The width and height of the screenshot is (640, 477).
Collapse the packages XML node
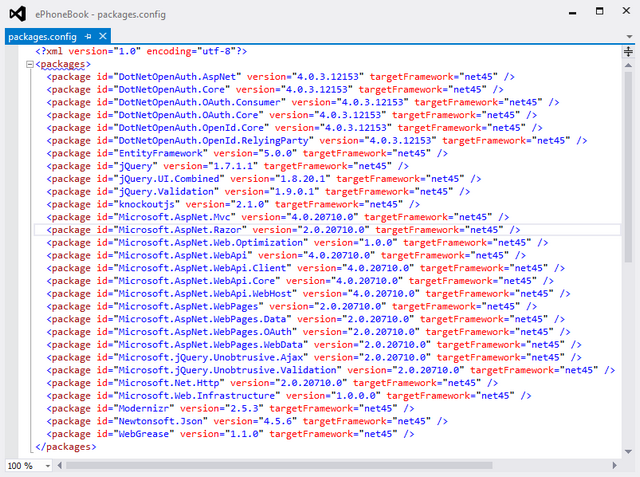29,64
